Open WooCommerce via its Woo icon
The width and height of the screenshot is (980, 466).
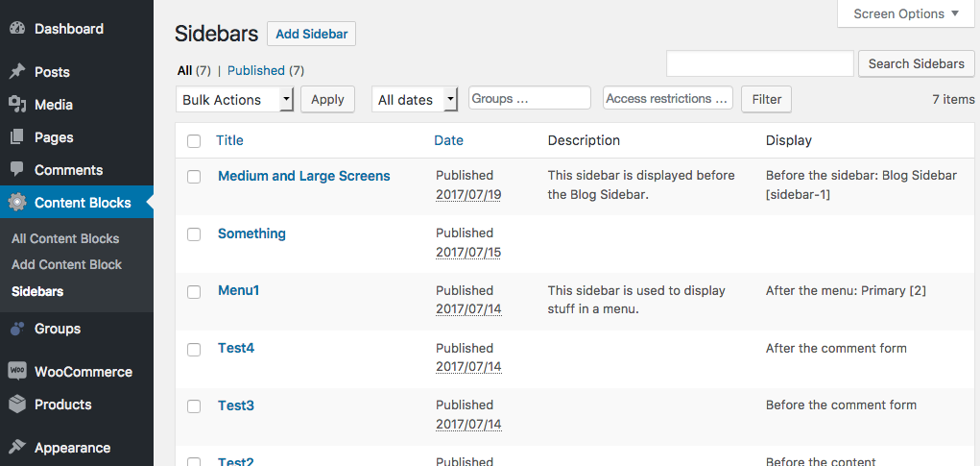17,372
